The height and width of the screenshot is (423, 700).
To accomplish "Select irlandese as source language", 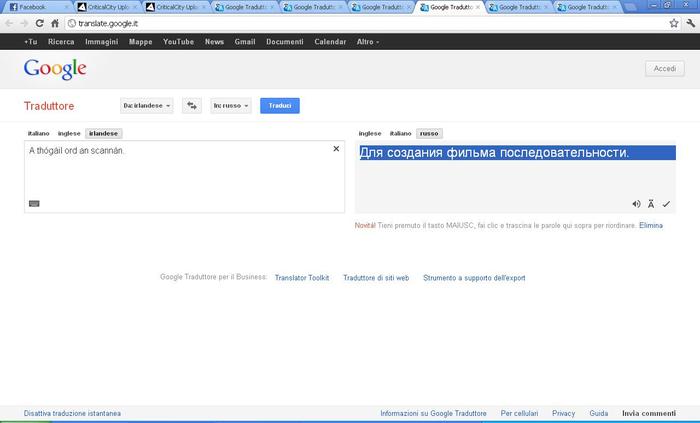I will [104, 133].
